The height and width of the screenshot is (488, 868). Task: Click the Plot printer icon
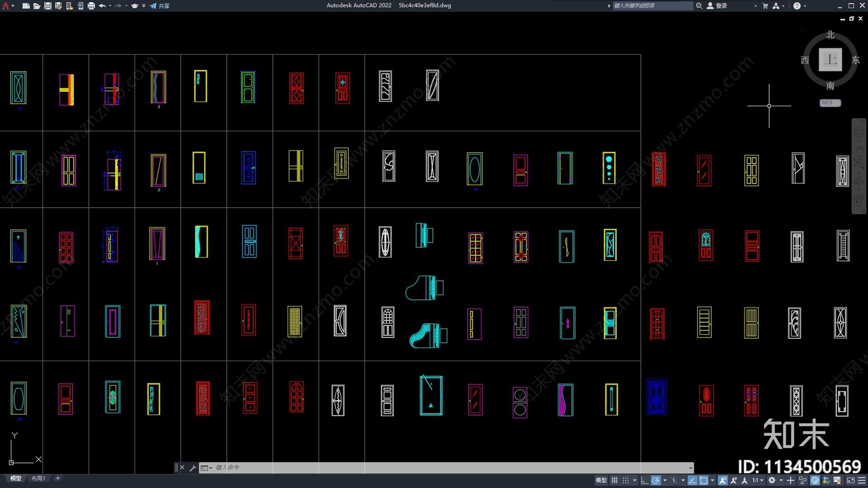pos(91,6)
